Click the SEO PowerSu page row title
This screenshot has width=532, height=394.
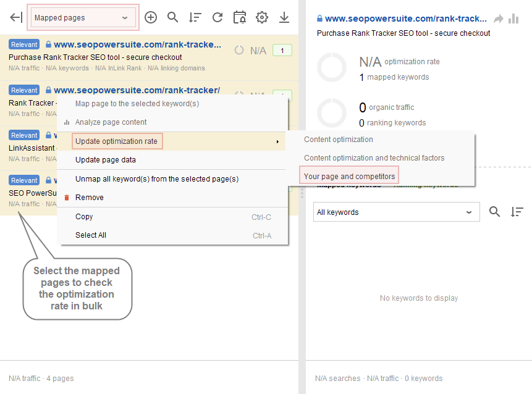(33, 193)
